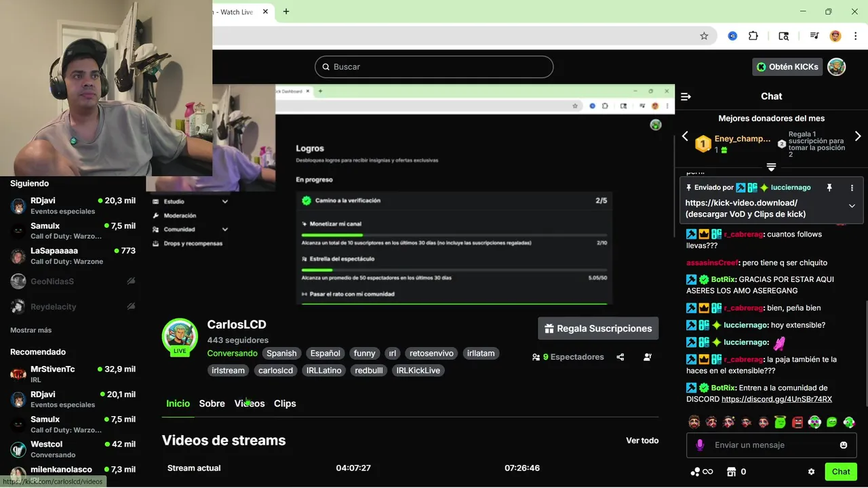The width and height of the screenshot is (868, 488).
Task: Open offline GeoNidasS channel
Action: pos(73,281)
